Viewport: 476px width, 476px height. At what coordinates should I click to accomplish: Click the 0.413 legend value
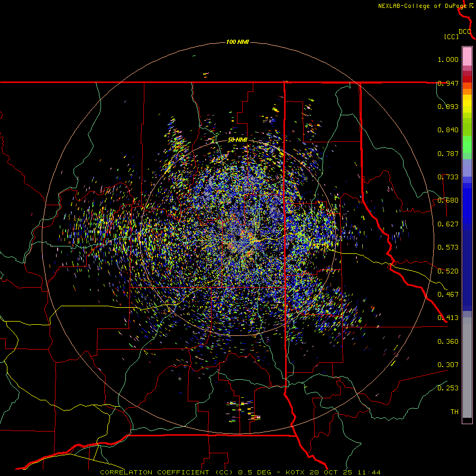448,318
